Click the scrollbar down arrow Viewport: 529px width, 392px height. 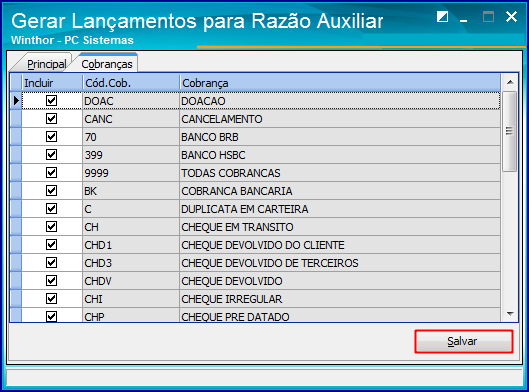[510, 314]
